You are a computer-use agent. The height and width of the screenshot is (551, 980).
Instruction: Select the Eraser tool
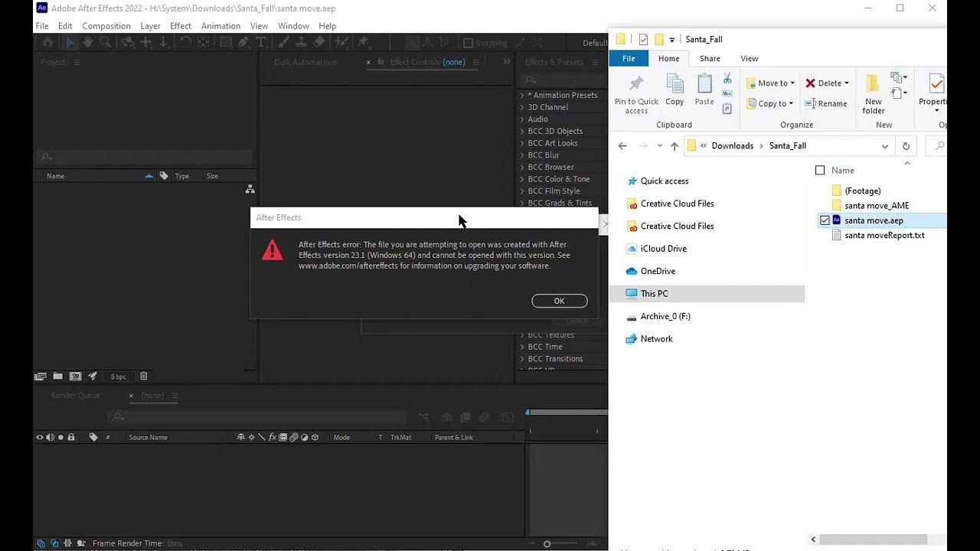[318, 43]
